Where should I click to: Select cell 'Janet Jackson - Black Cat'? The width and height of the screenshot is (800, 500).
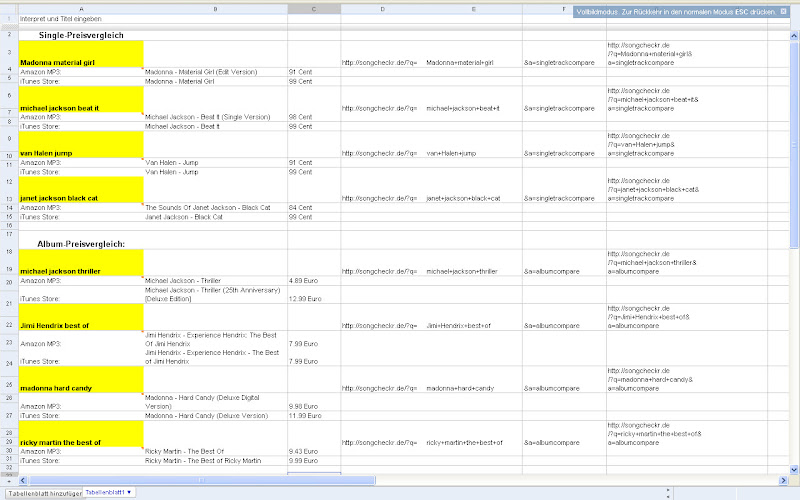pyautogui.click(x=215, y=217)
